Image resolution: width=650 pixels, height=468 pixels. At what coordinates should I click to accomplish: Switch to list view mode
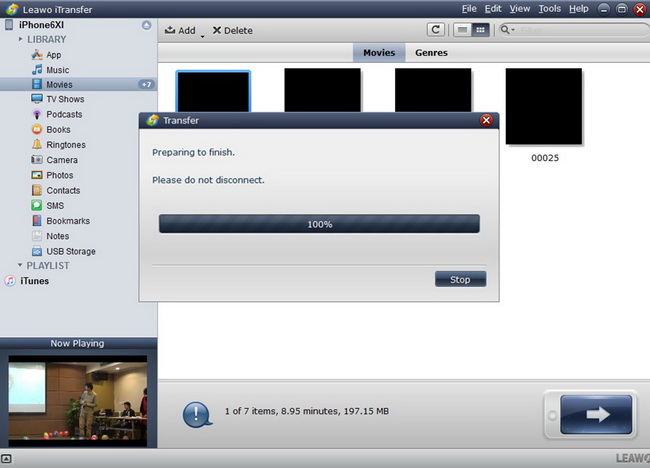pos(462,30)
